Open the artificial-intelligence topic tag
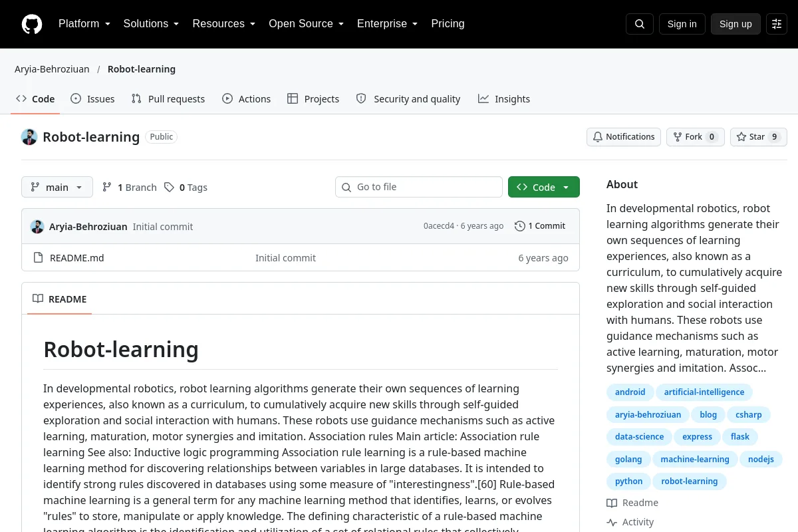 click(704, 392)
